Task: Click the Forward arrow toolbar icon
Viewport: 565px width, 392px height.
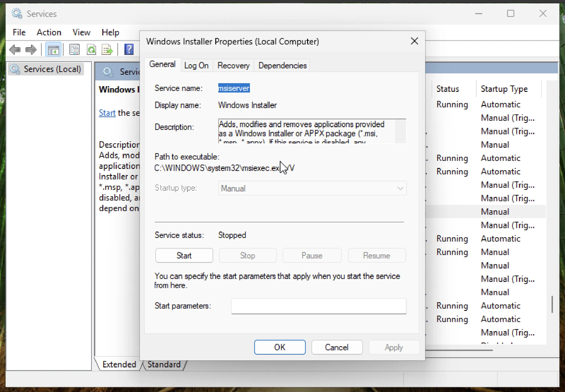Action: [31, 50]
